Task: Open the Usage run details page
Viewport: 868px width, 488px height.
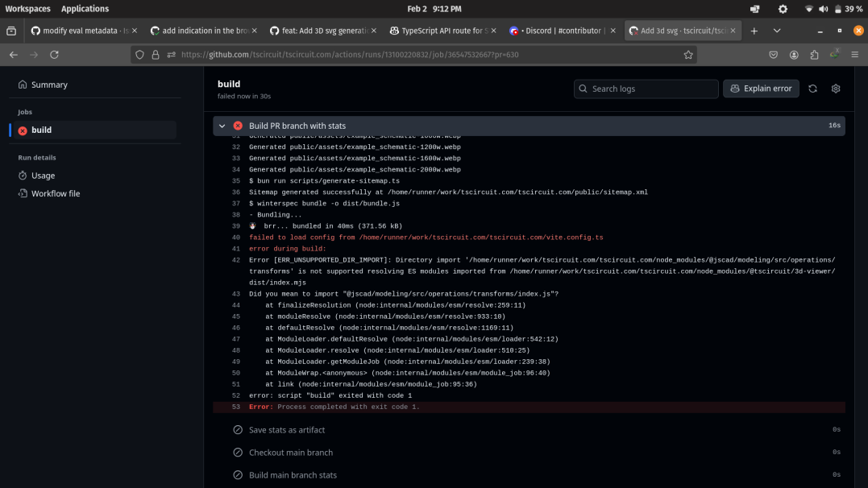Action: (x=43, y=176)
